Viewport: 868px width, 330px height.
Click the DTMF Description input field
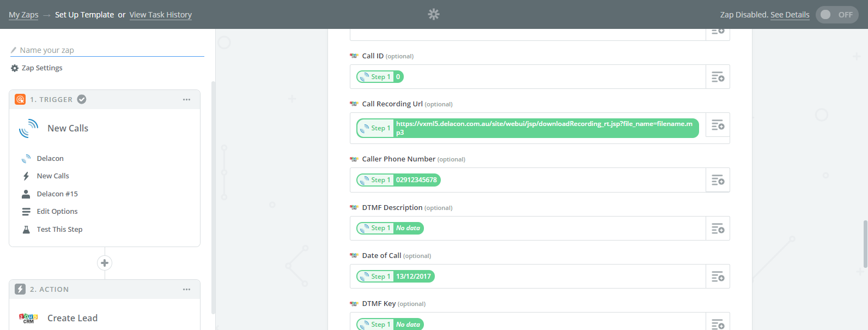[x=528, y=229]
